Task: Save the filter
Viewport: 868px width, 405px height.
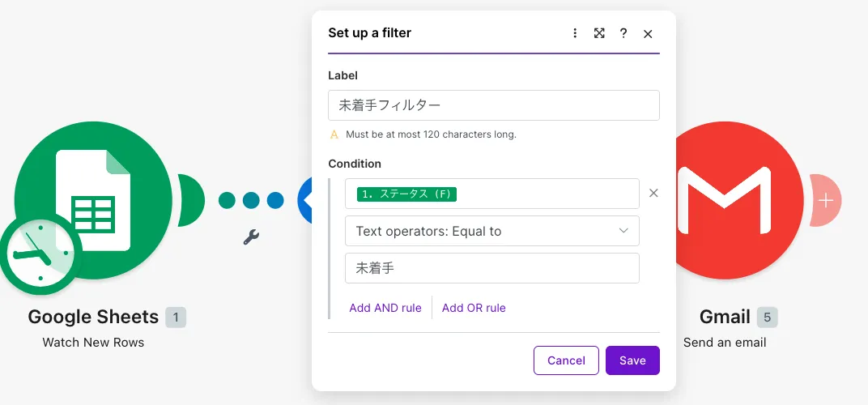Action: [632, 360]
